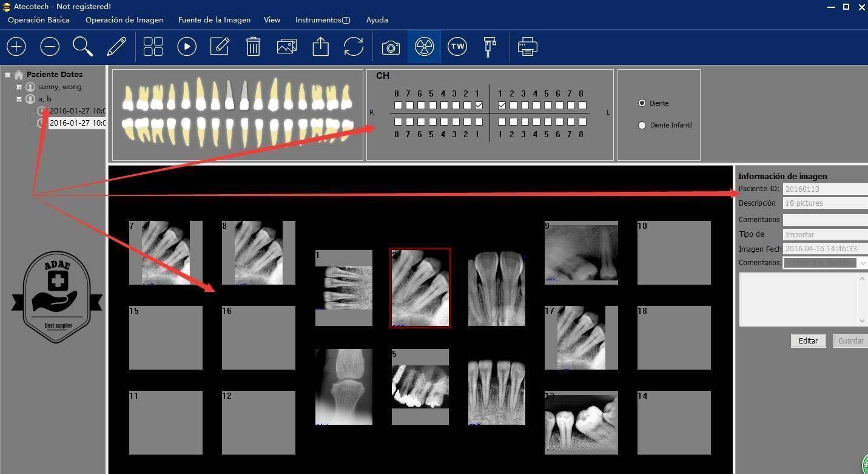
Task: Select the sunny, wong patient row
Action: tap(59, 87)
